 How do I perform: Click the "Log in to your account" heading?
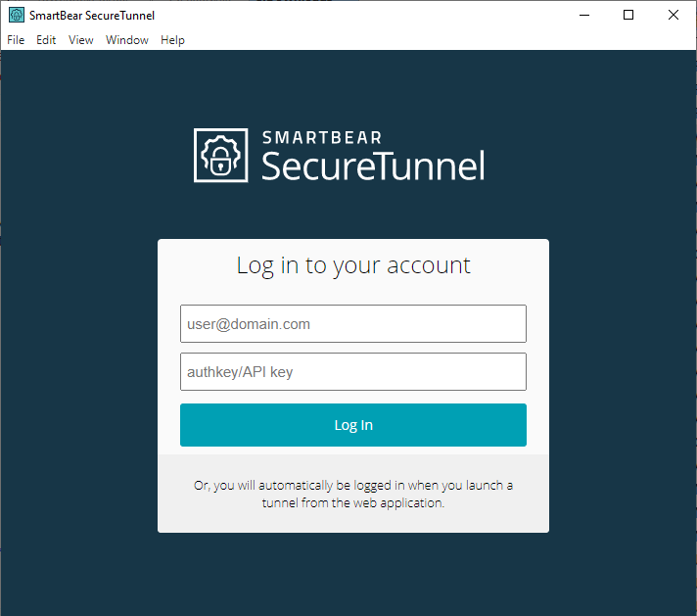(353, 265)
